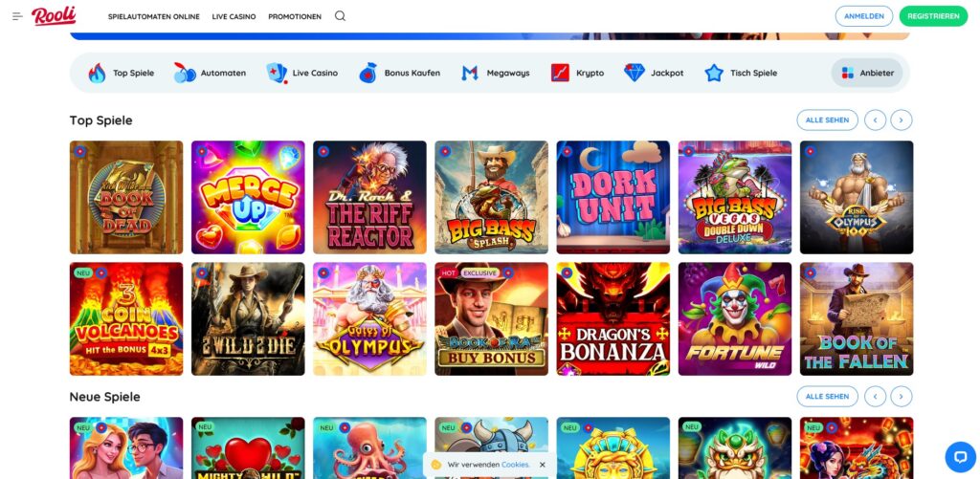The height and width of the screenshot is (479, 980).
Task: Open the live chat bubble
Action: pos(960,457)
